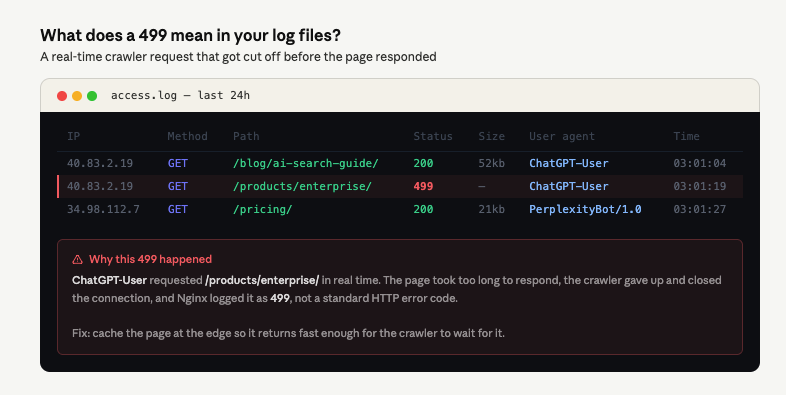Click the green maximize dot in window header
This screenshot has height=395, width=786.
coord(92,96)
